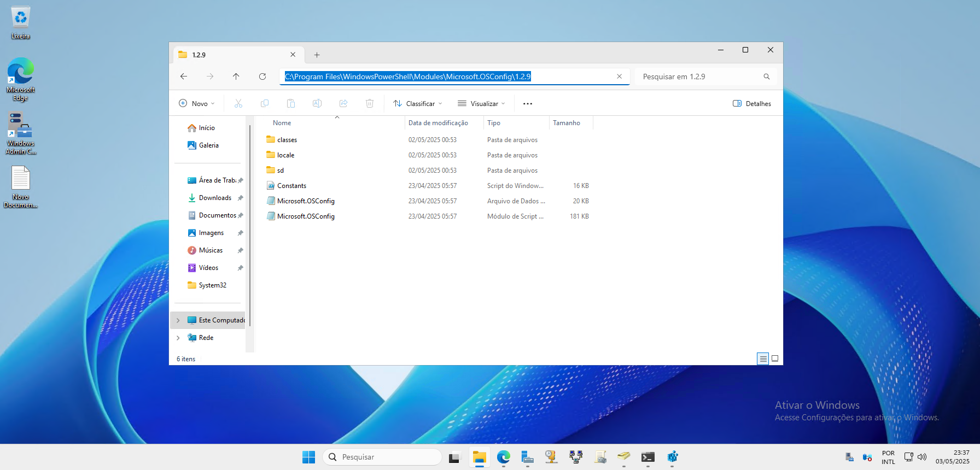The image size is (980, 470).
Task: Select the classes folder
Action: coord(287,140)
